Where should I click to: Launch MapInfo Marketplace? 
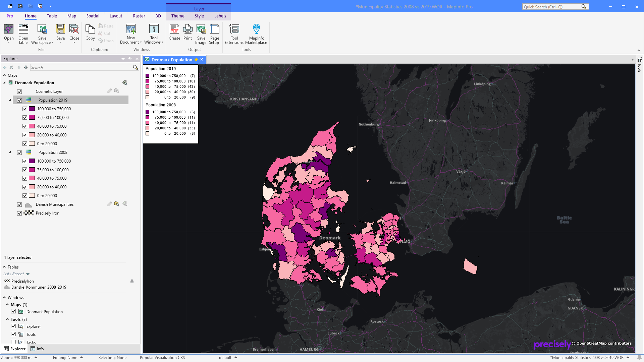pos(256,33)
